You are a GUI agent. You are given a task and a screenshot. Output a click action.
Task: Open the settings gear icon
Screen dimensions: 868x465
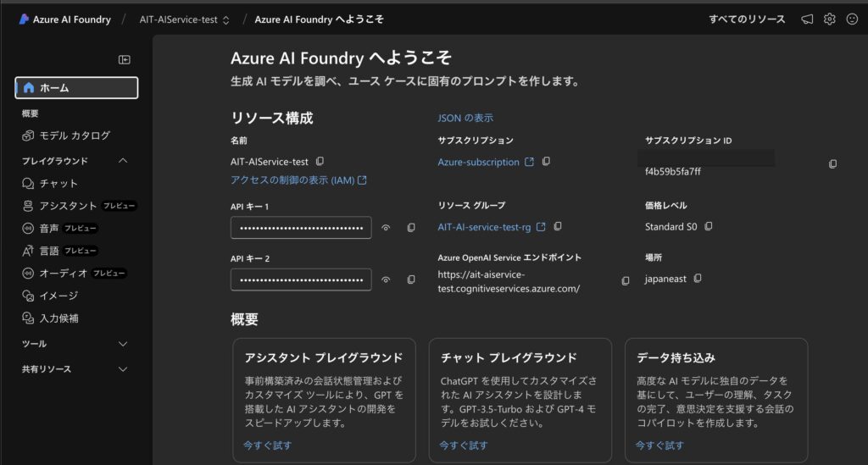tap(829, 19)
